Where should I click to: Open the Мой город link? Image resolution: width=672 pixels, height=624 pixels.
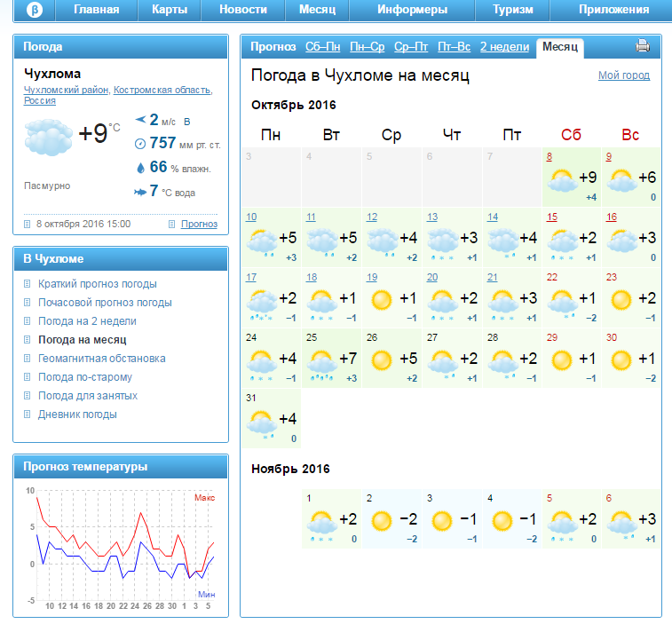(623, 75)
